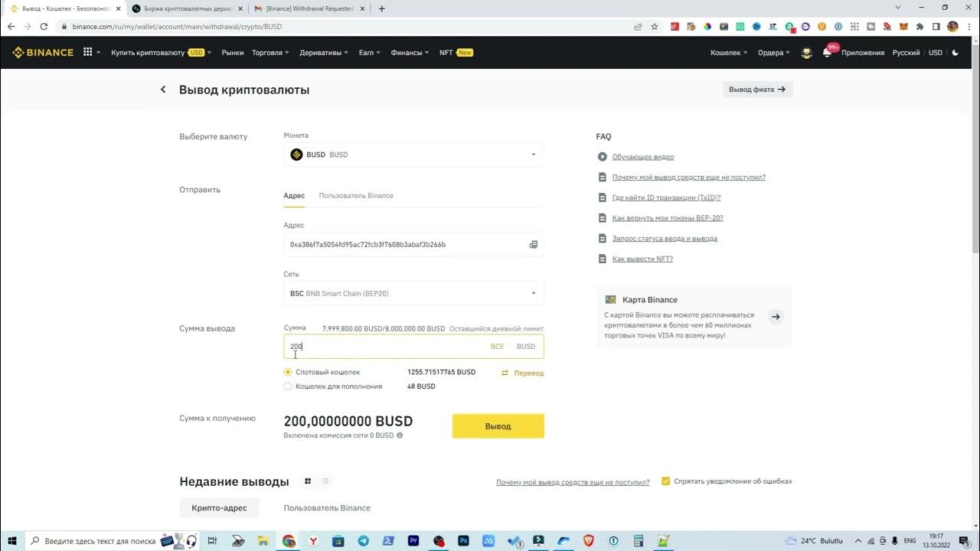
Task: Open Как вывести NFT FAQ link
Action: [642, 259]
